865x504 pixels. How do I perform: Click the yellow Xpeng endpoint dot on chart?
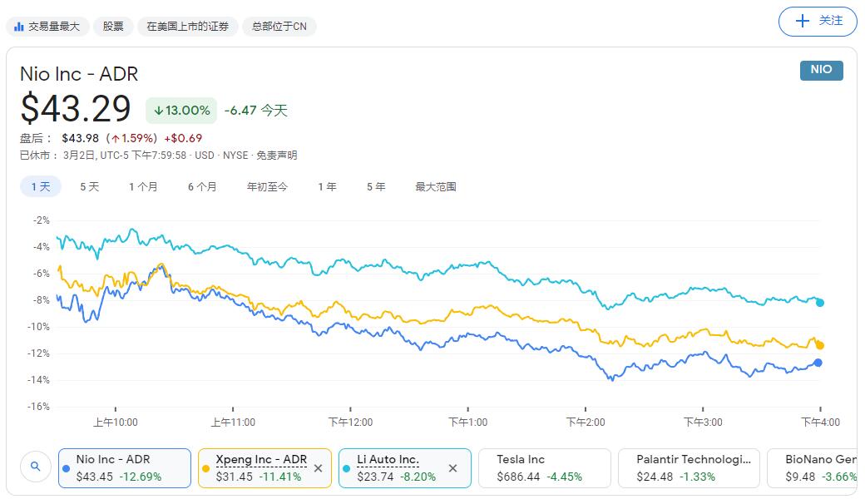pos(820,345)
